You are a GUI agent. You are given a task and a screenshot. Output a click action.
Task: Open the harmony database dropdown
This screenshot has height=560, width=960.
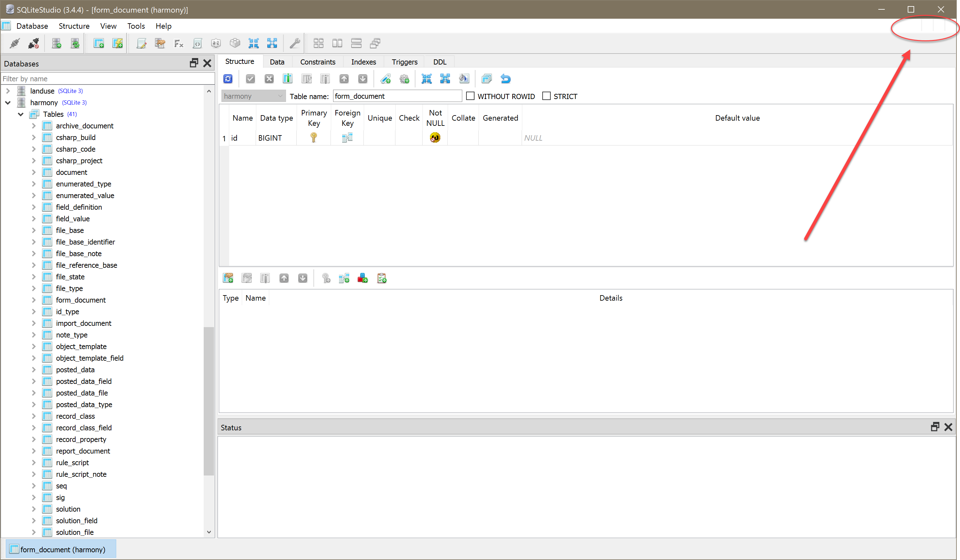(x=253, y=96)
